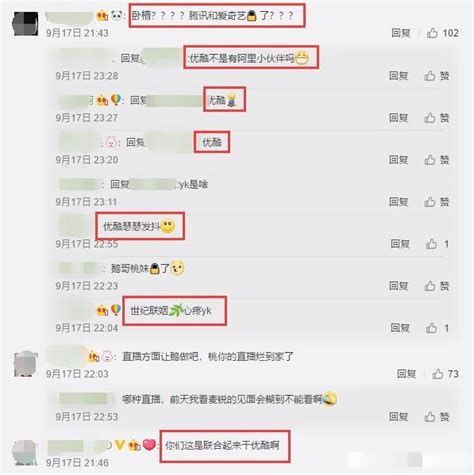Viewport: 474px width, 475px height.
Task: Click 回复 on the 23:28 reply
Action: [399, 76]
